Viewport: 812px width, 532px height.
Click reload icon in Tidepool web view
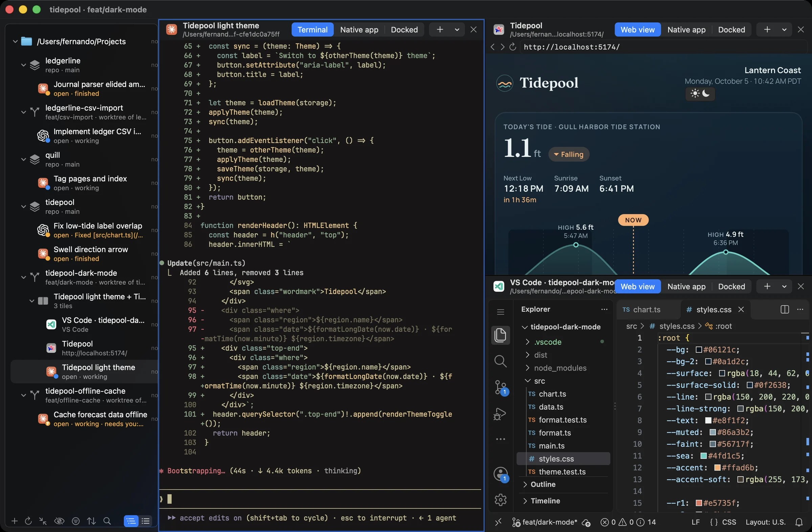pyautogui.click(x=513, y=47)
